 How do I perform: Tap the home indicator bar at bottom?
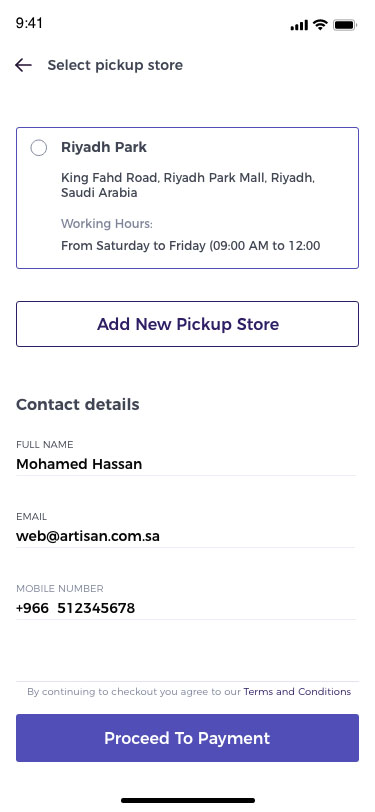coord(188,800)
